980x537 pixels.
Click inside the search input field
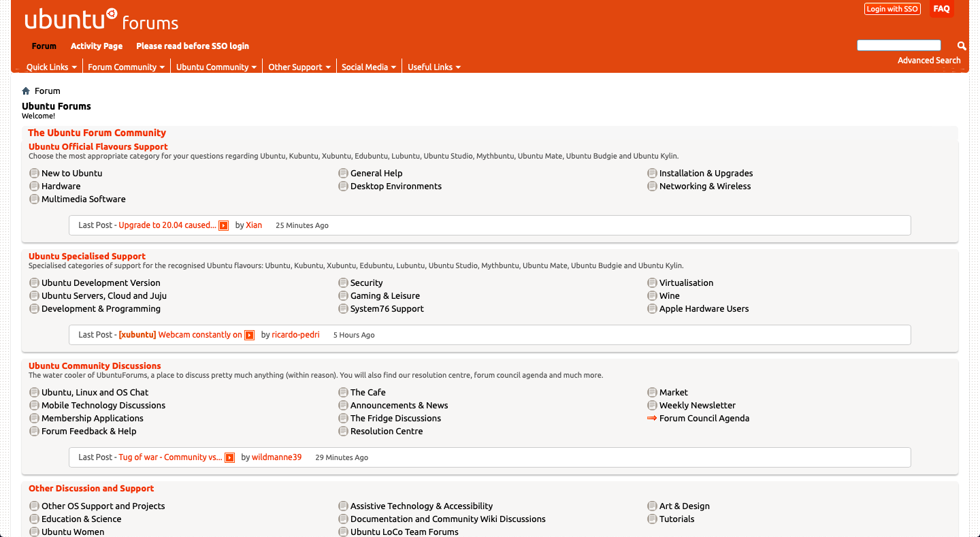[898, 46]
